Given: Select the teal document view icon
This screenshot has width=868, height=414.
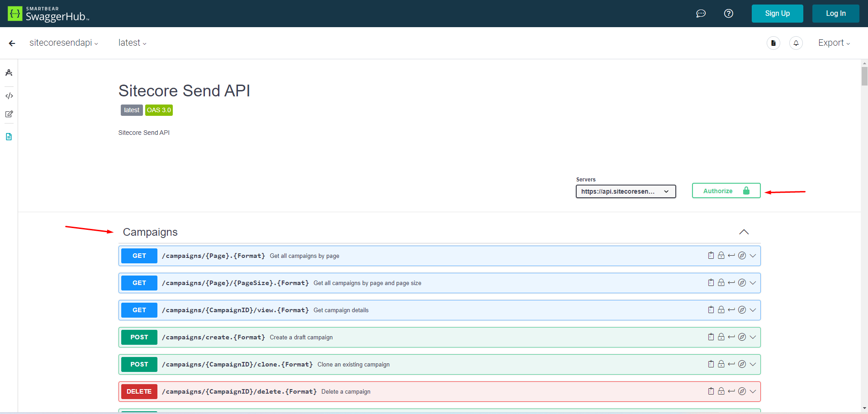Looking at the screenshot, I should (9, 137).
